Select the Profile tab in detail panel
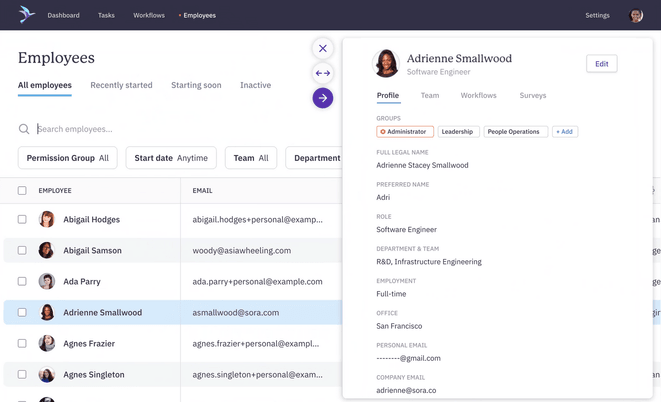661x402 pixels. pyautogui.click(x=388, y=95)
